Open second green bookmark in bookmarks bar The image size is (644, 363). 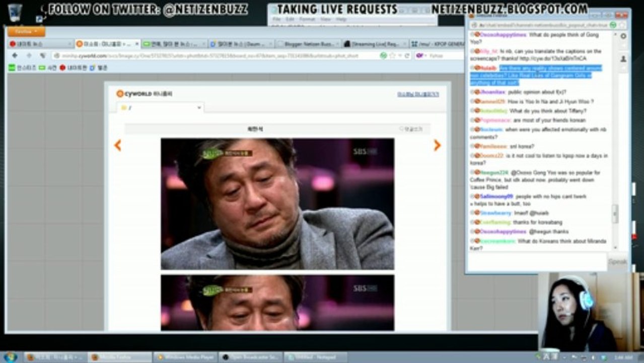48,68
